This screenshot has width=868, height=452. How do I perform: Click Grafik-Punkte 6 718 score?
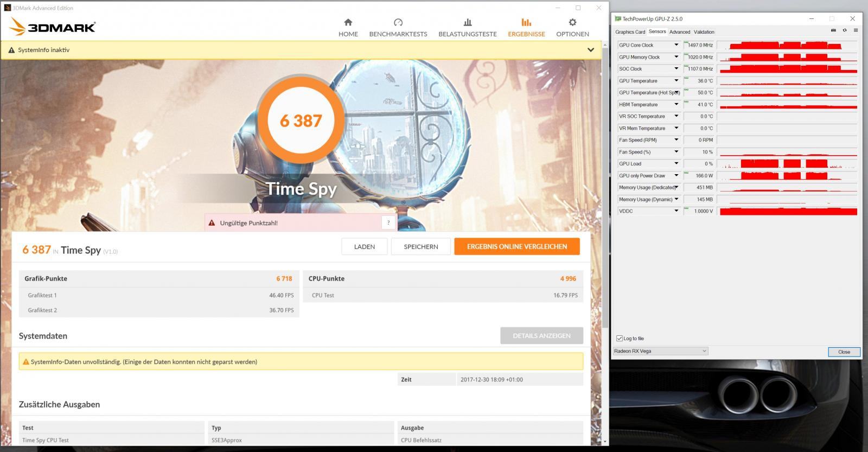(284, 278)
